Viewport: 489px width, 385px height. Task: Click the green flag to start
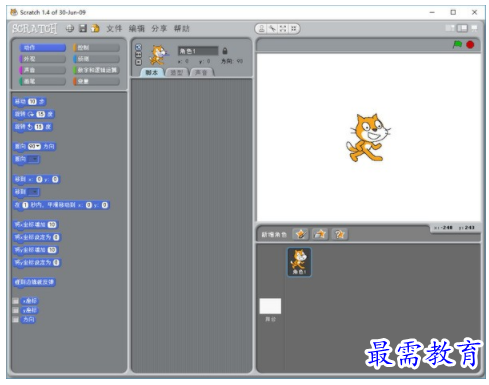(x=457, y=44)
